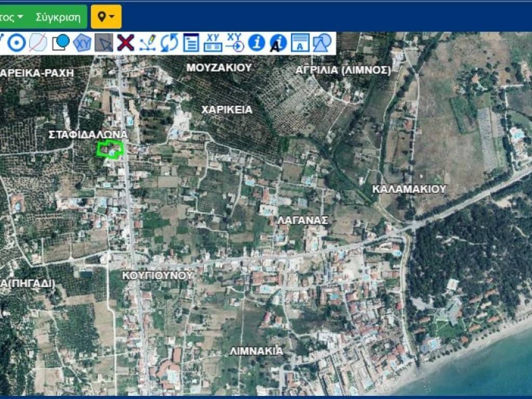Open the text label window icon

click(x=300, y=43)
